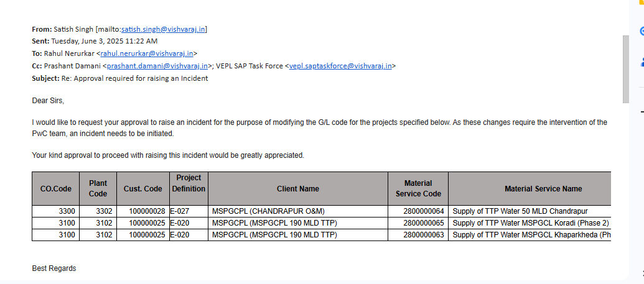Click the CO.Code table header
The image size is (644, 284).
click(56, 189)
